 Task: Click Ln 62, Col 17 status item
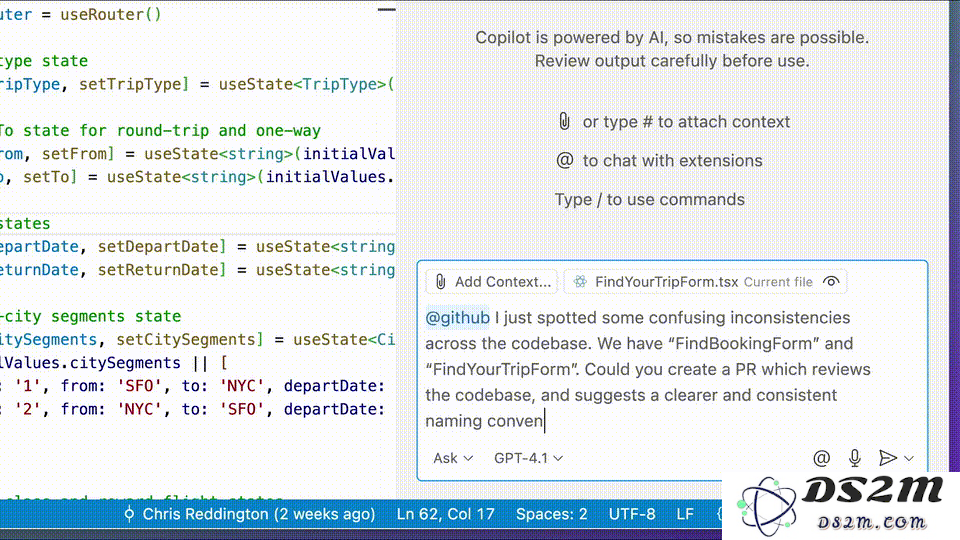click(x=445, y=514)
